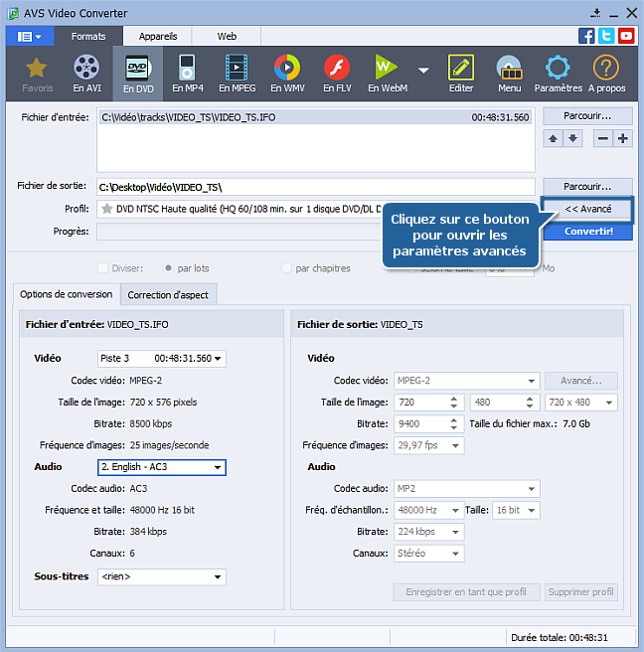Image resolution: width=644 pixels, height=652 pixels.
Task: Click the Progrès progress bar
Action: click(x=239, y=232)
